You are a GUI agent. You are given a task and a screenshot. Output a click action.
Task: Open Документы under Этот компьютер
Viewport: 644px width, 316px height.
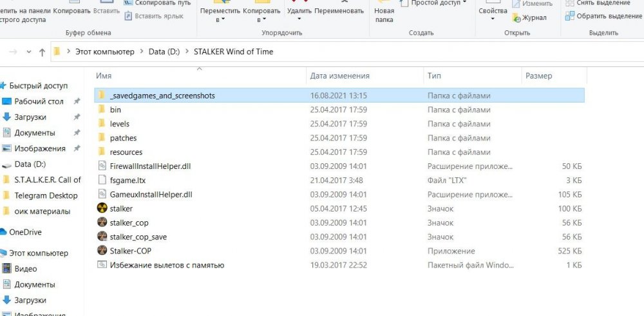(35, 285)
